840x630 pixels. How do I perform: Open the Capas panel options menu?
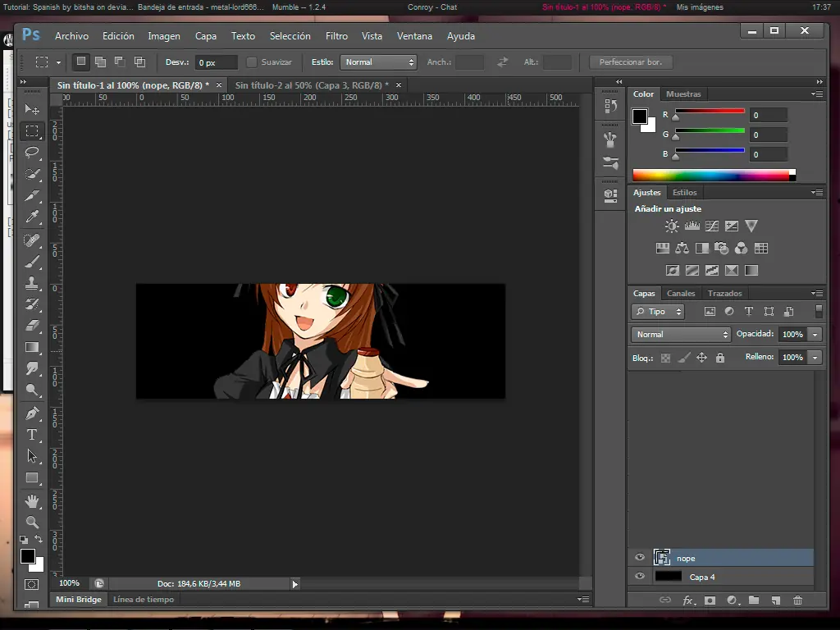pyautogui.click(x=817, y=293)
